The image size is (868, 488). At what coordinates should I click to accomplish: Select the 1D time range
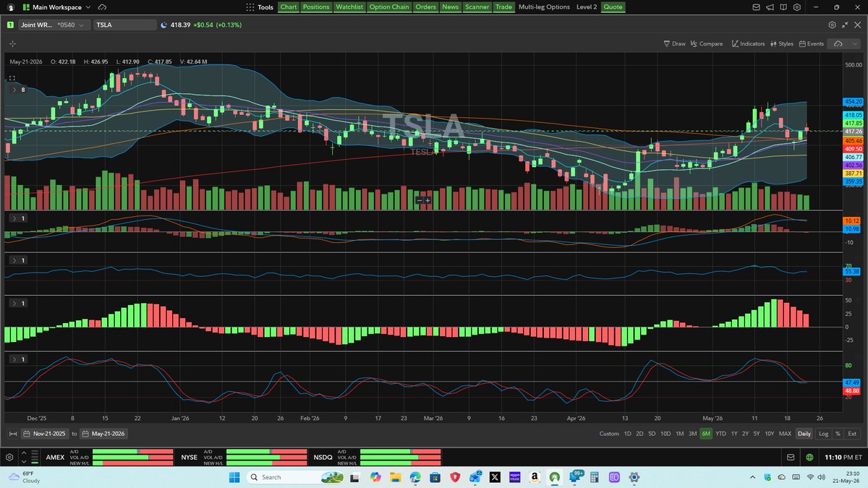(x=627, y=434)
